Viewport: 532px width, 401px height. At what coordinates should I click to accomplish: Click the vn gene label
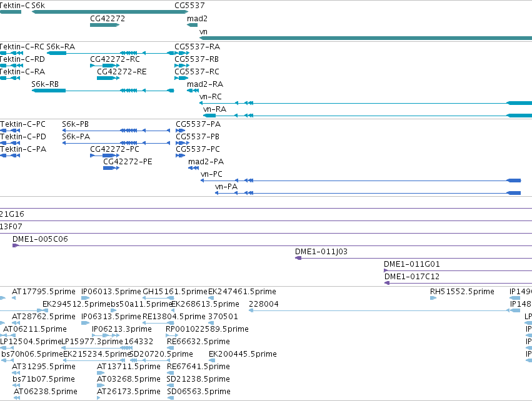point(203,32)
